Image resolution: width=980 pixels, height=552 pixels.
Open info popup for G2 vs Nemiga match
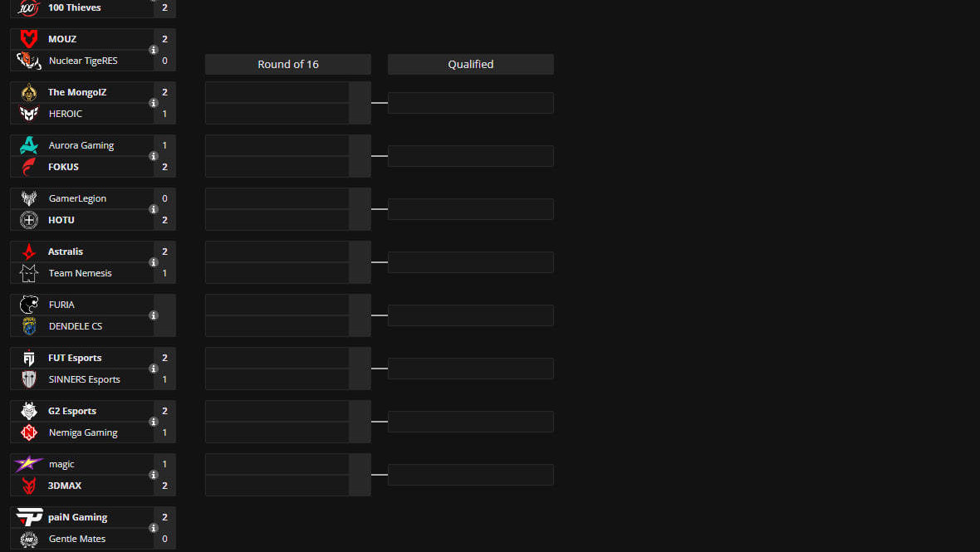(153, 422)
